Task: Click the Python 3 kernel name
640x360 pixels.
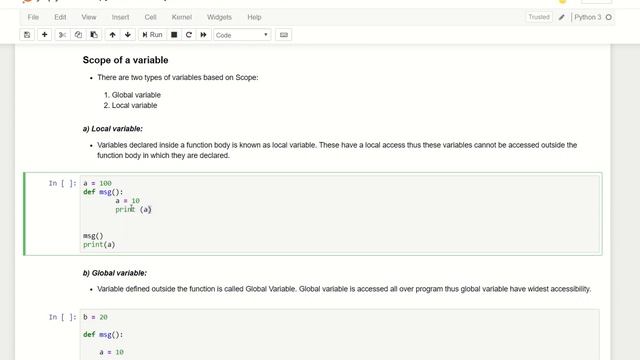Action: [587, 17]
